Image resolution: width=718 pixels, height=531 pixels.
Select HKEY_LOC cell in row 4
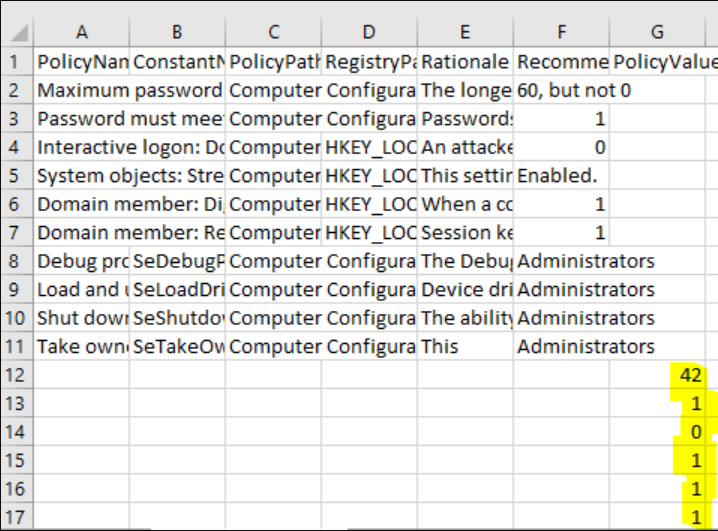click(x=369, y=147)
